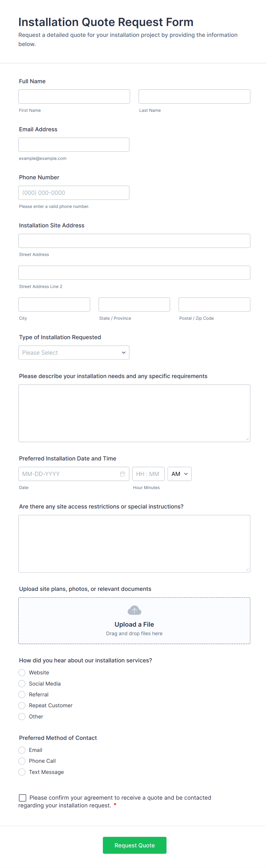Click into the Last Name field
This screenshot has width=266, height=868.
(x=194, y=97)
